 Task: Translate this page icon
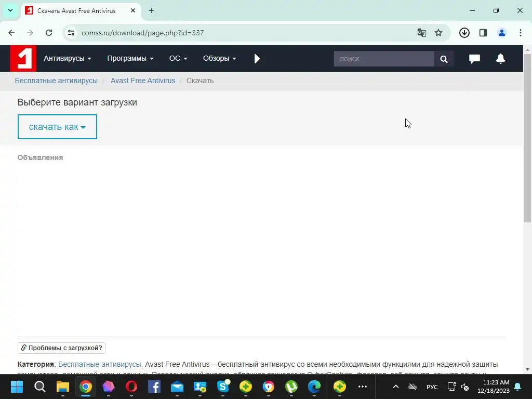(x=422, y=33)
